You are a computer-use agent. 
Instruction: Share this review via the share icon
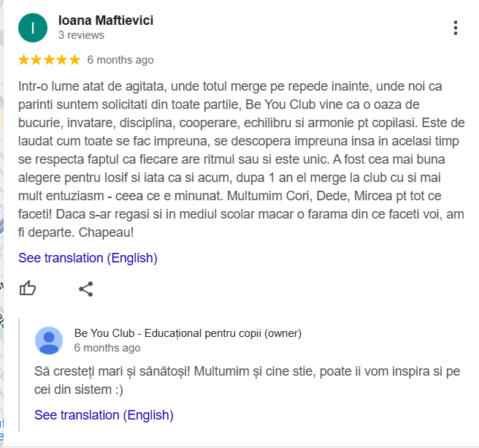tap(85, 289)
